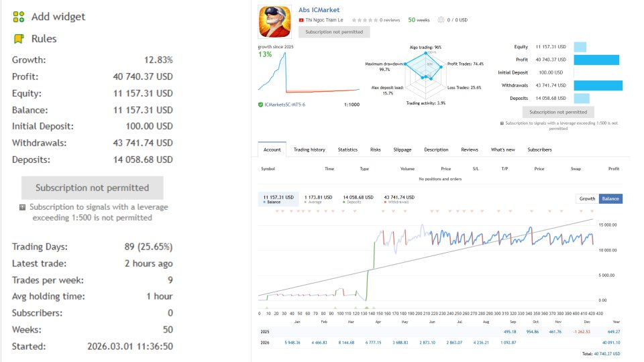Click the Withdrawals bar in the summary chart
The image size is (644, 362).
[598, 85]
